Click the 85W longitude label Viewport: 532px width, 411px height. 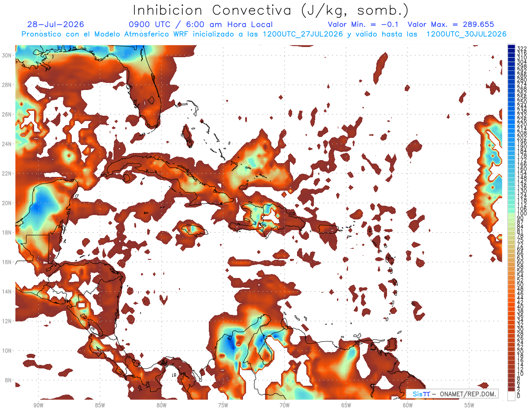coord(100,405)
